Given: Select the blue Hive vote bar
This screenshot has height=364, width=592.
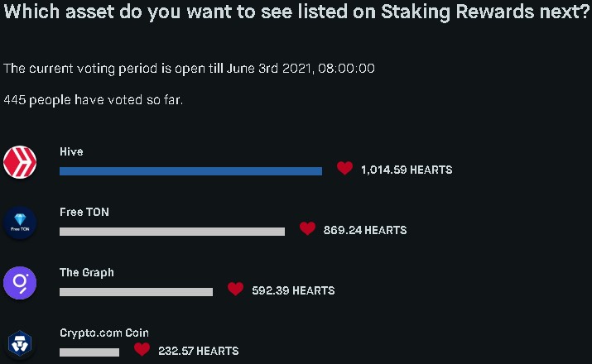Looking at the screenshot, I should click(x=190, y=171).
